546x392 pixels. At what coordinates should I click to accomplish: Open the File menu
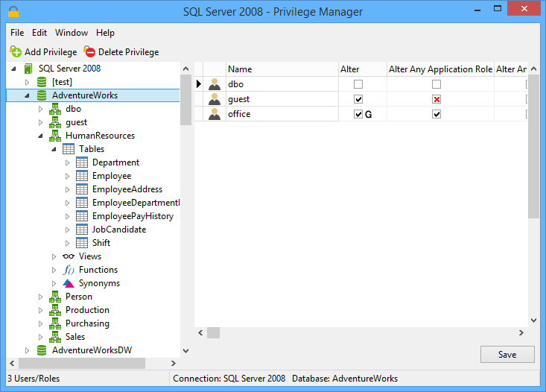[17, 33]
